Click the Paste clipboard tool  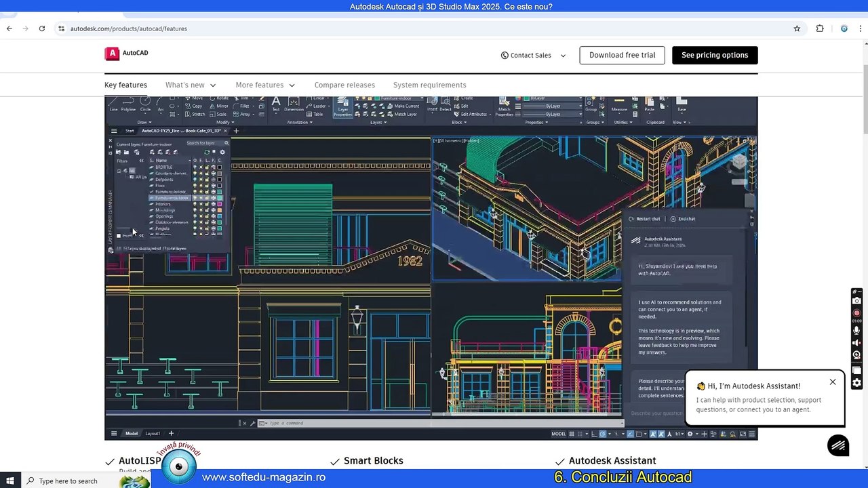click(x=649, y=104)
